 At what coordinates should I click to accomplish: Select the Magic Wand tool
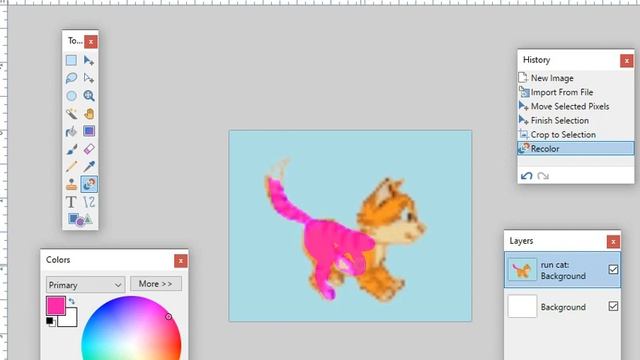71,113
